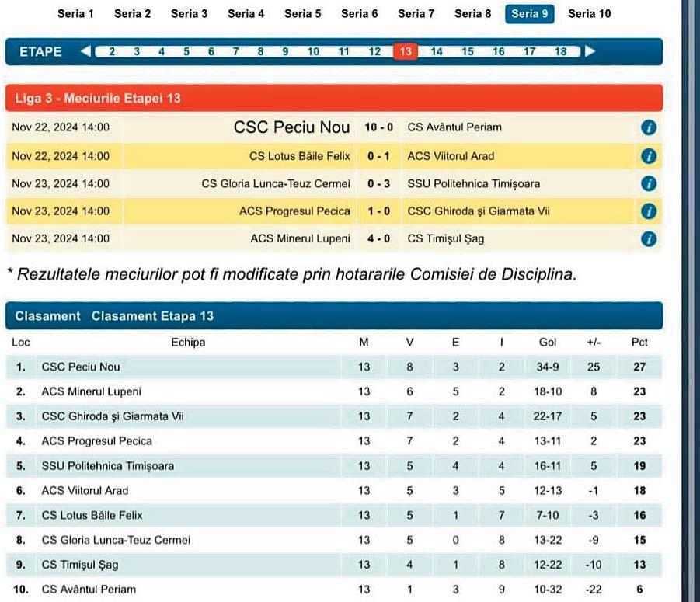This screenshot has height=602, width=700.
Task: Click ACS Viitorul Arad in match list
Action: [x=451, y=156]
